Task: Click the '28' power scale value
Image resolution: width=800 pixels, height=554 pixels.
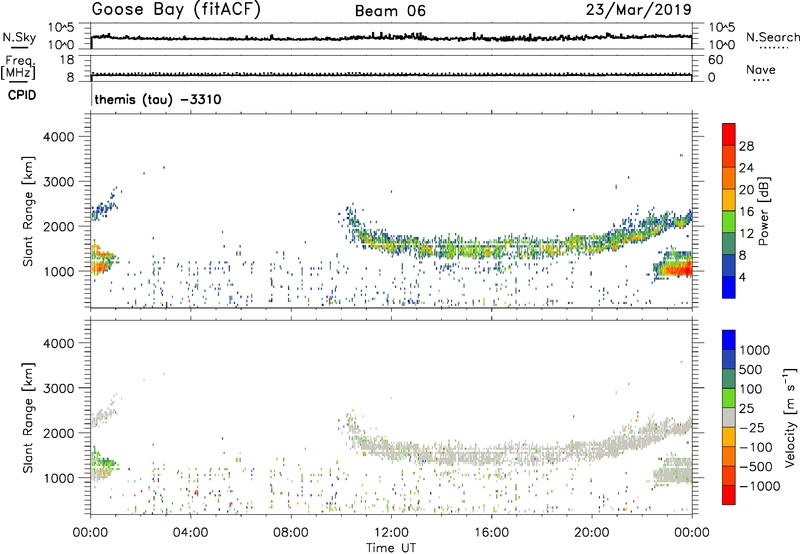Action: 746,146
